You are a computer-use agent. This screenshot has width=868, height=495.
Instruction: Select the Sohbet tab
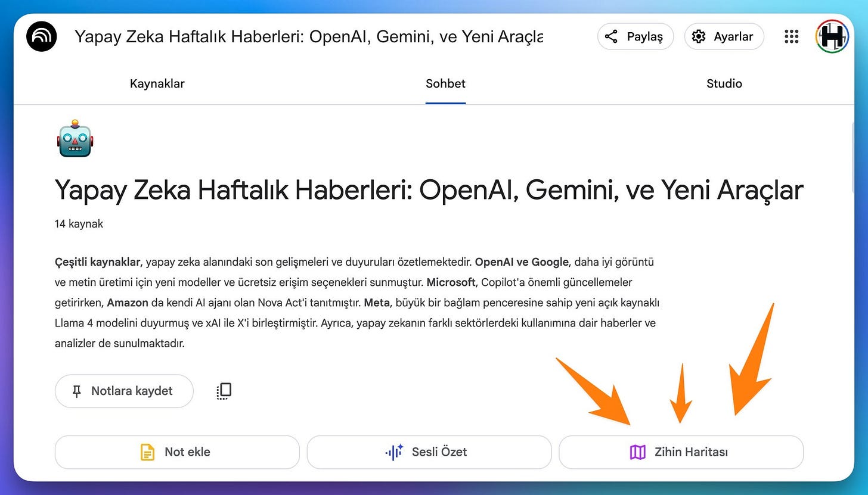[445, 83]
